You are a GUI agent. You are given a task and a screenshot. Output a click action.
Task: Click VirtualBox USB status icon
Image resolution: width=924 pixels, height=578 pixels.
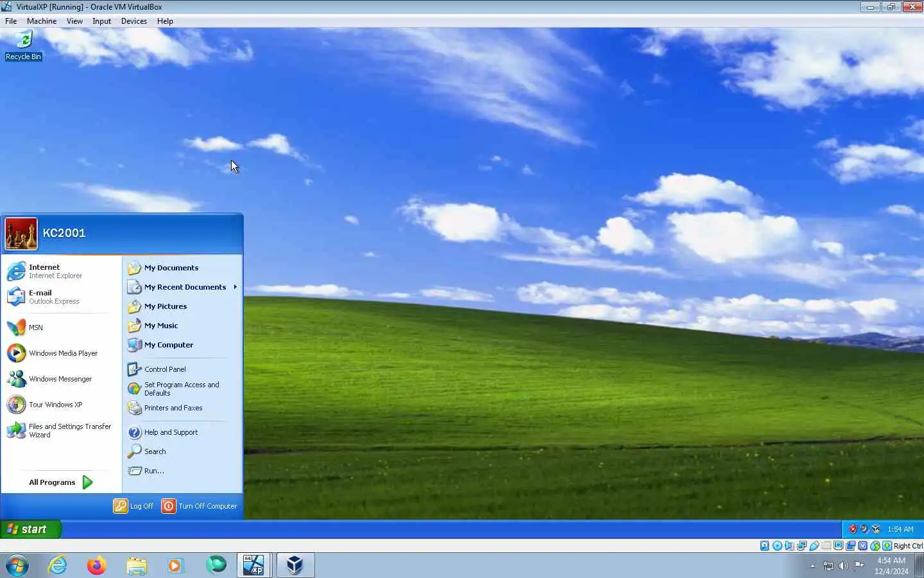(x=814, y=546)
